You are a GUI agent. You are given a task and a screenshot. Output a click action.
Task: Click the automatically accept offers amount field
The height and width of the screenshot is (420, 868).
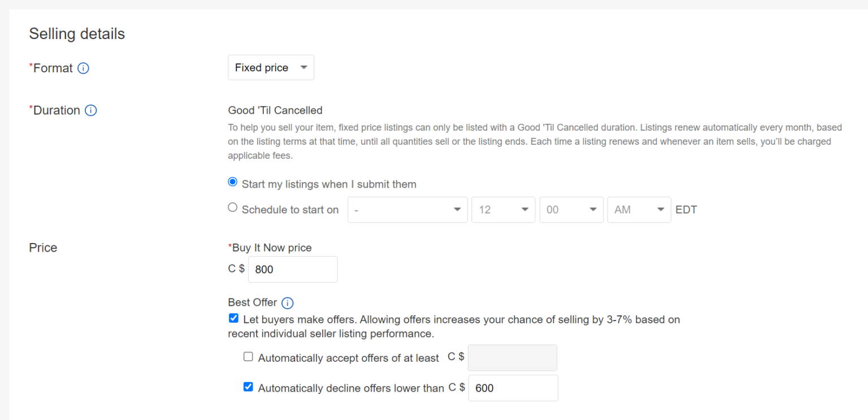pos(512,357)
